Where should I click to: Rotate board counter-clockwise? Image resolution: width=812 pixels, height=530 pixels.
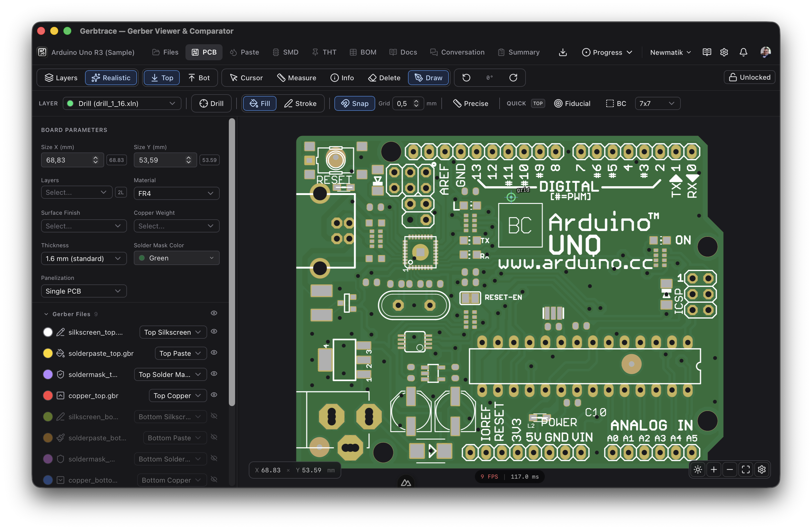point(466,78)
